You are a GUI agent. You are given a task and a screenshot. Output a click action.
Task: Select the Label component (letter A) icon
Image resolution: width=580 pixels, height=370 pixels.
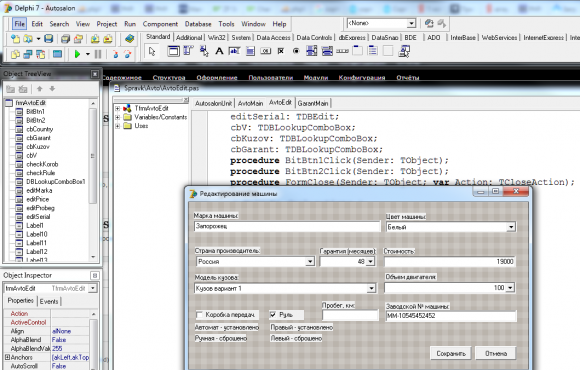[219, 51]
